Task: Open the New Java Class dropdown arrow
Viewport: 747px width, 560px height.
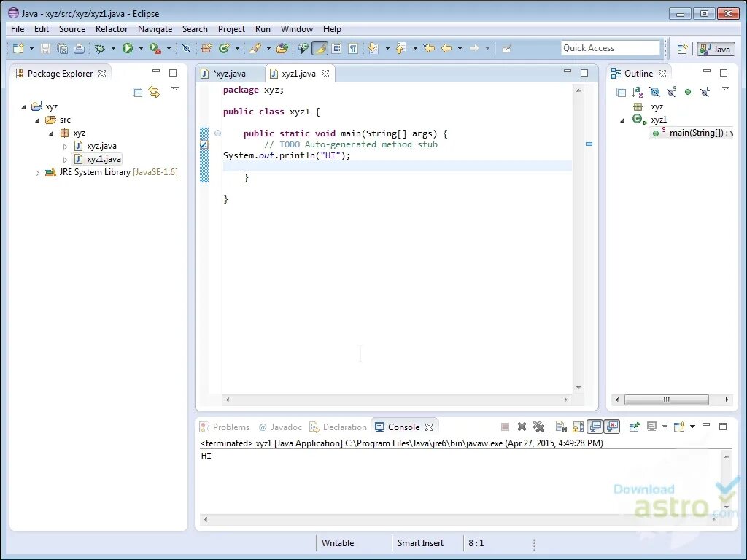Action: point(237,48)
